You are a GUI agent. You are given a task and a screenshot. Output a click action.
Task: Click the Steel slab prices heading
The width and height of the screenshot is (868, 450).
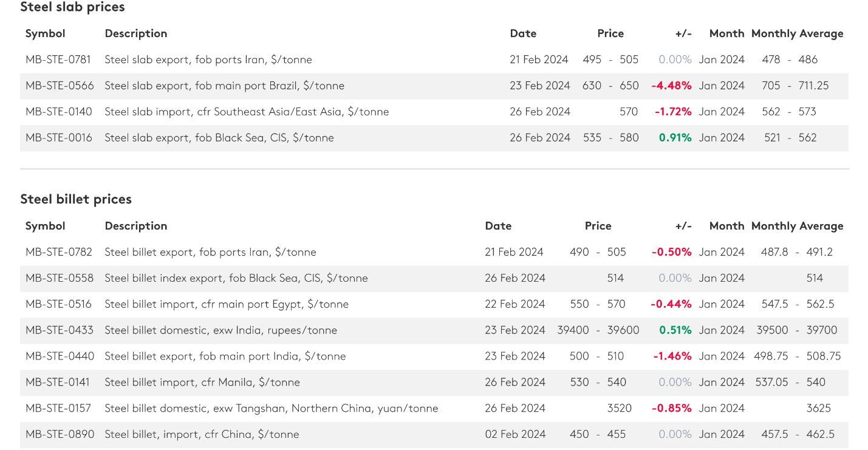72,7
